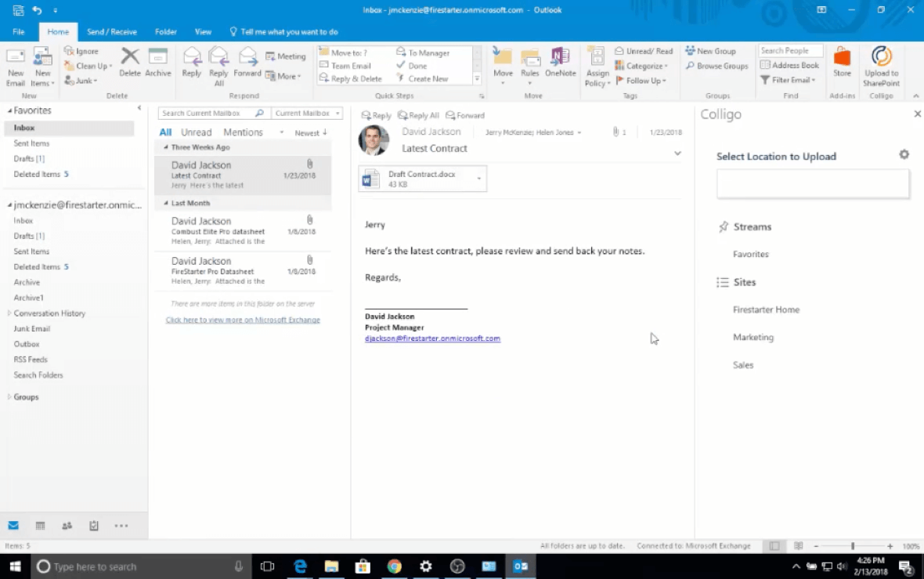Open the Follow Up dropdown

(641, 81)
